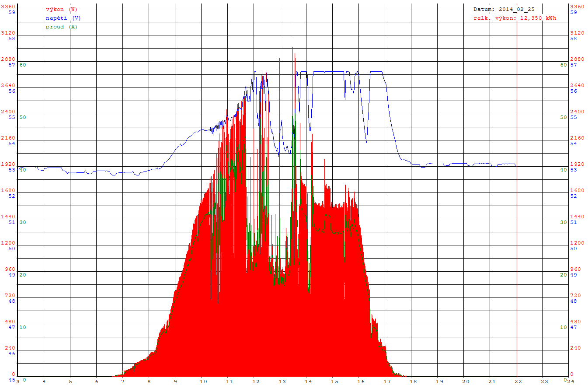Screen dimensions: 588x385
Task: Click the green 10 label on the right axis
Action: (x=564, y=327)
